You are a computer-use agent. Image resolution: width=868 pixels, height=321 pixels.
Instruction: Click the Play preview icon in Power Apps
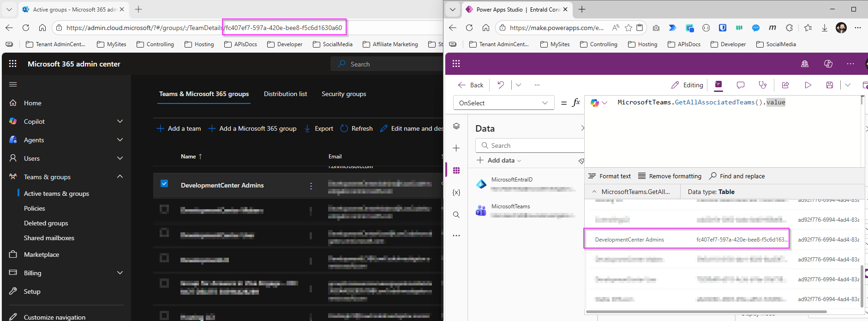(808, 85)
